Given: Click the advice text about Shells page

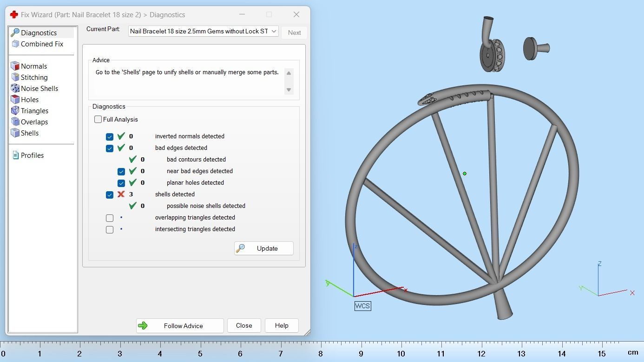Looking at the screenshot, I should coord(187,72).
